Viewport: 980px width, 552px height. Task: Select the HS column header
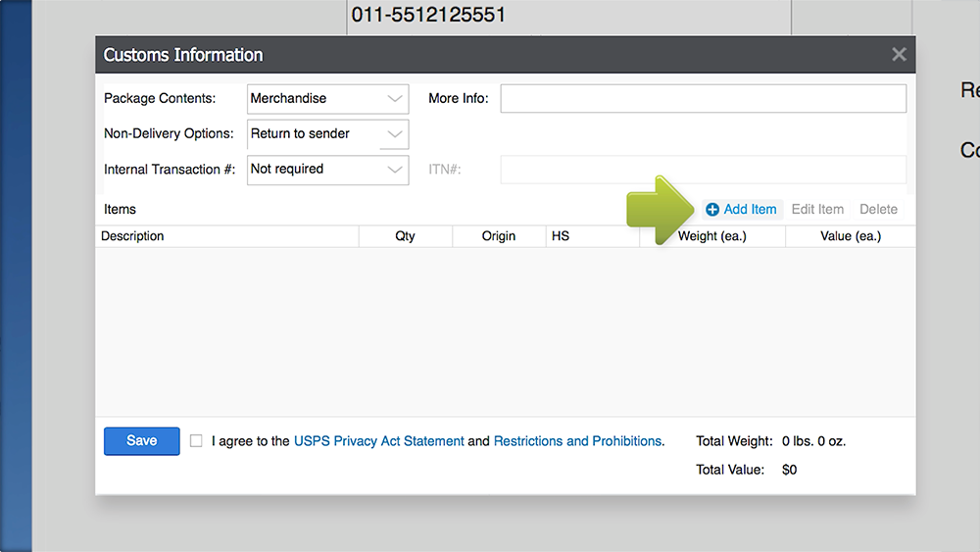(593, 236)
